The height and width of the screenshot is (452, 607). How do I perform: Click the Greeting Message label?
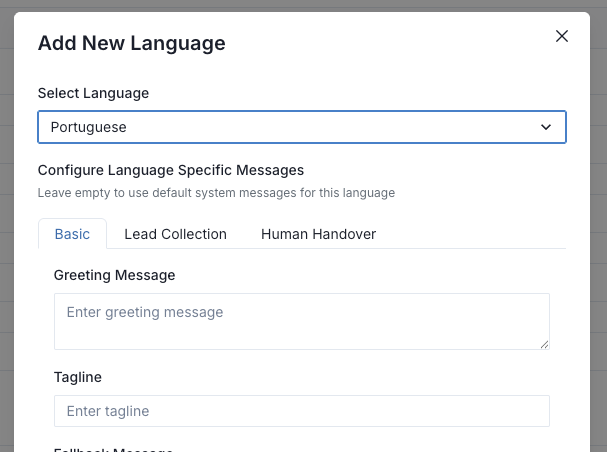pos(114,275)
